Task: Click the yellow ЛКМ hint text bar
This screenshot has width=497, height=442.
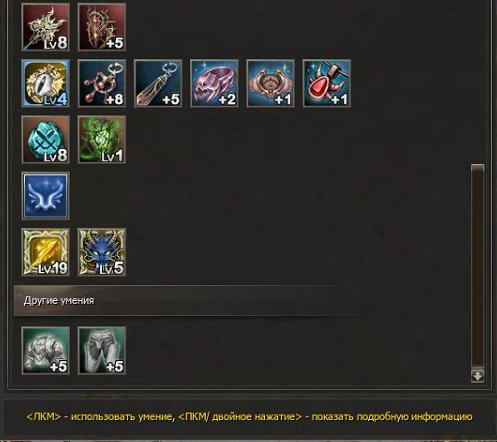Action: [x=249, y=417]
